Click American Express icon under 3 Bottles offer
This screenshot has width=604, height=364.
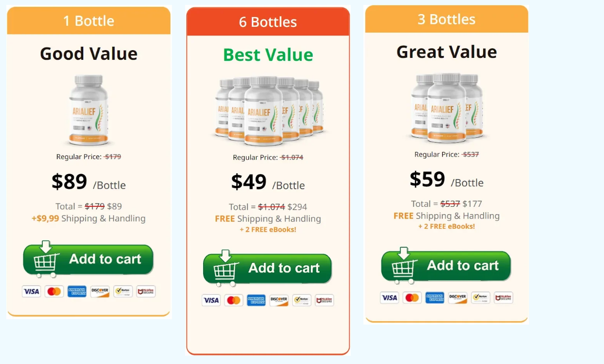[x=435, y=298]
